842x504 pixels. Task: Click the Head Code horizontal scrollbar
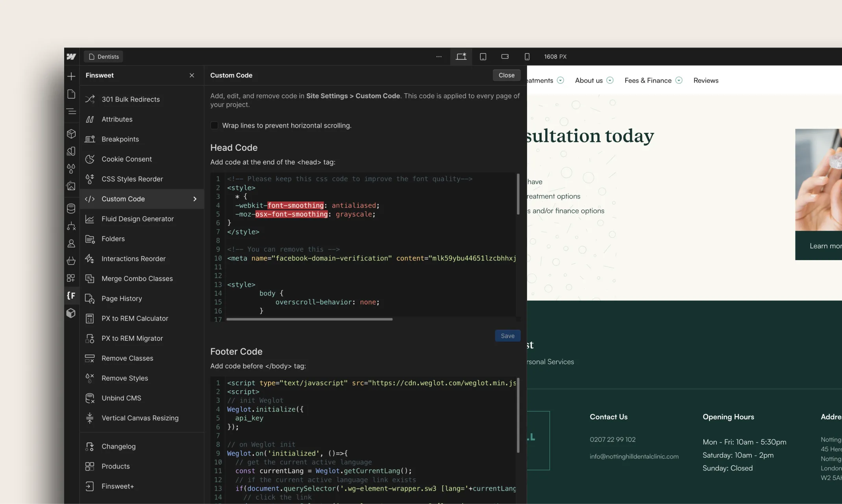309,319
